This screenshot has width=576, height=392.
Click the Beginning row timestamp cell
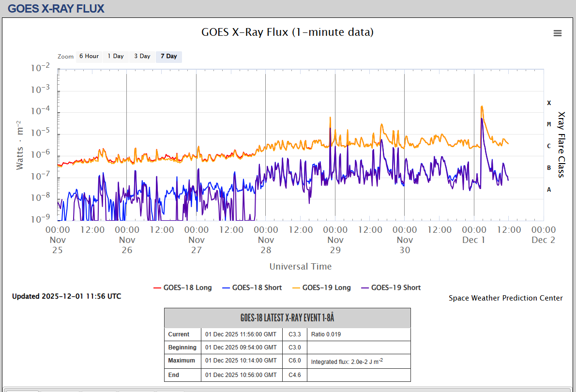pyautogui.click(x=241, y=347)
